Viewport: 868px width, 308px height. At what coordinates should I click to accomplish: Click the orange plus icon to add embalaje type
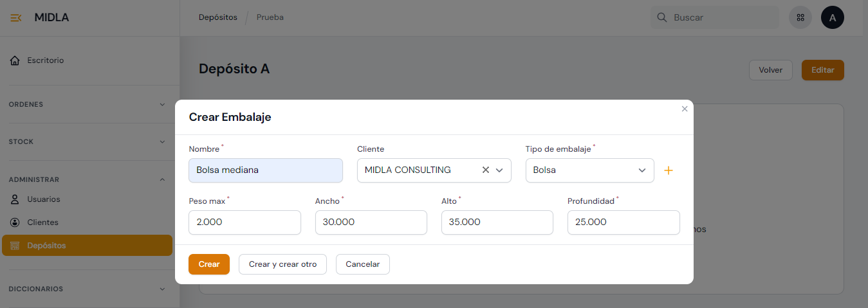668,170
